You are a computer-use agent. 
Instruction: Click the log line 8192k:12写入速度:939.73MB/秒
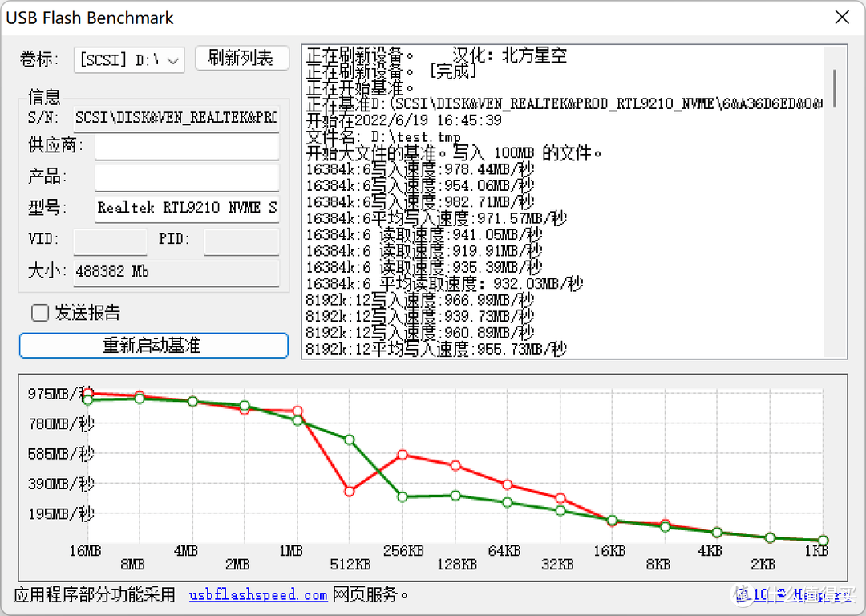[419, 316]
